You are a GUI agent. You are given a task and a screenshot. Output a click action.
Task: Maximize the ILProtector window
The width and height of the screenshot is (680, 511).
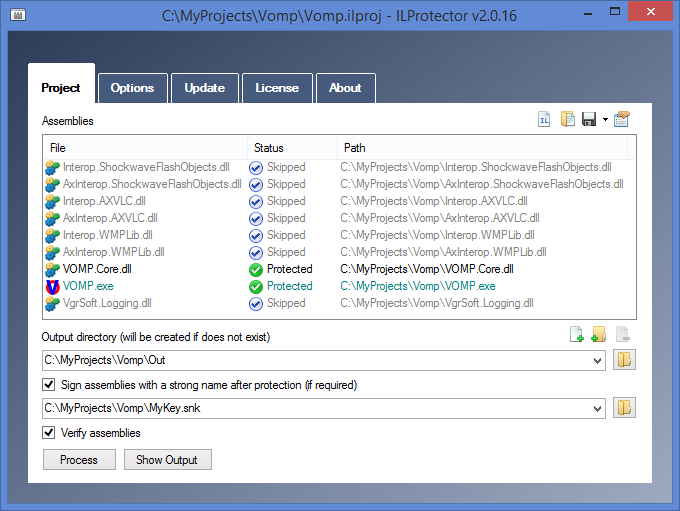click(x=615, y=12)
